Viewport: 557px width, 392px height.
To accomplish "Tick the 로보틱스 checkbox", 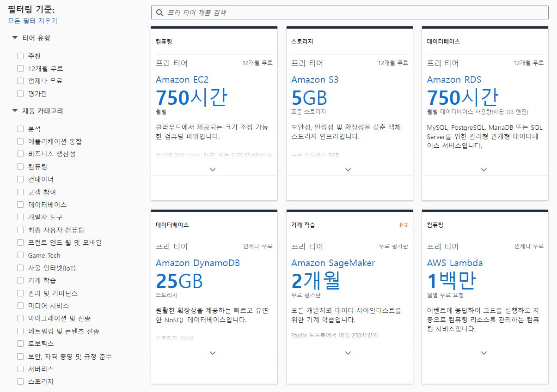I will coord(20,344).
